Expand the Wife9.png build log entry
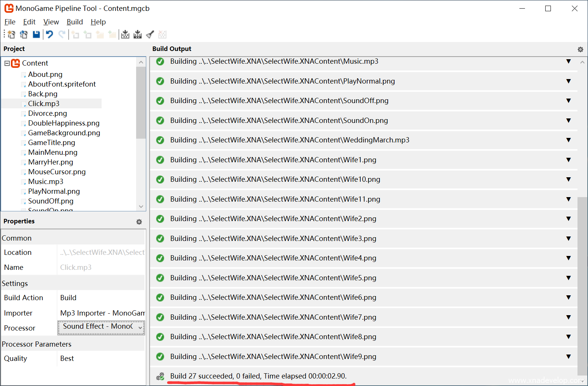Image resolution: width=588 pixels, height=386 pixels. (x=568, y=356)
